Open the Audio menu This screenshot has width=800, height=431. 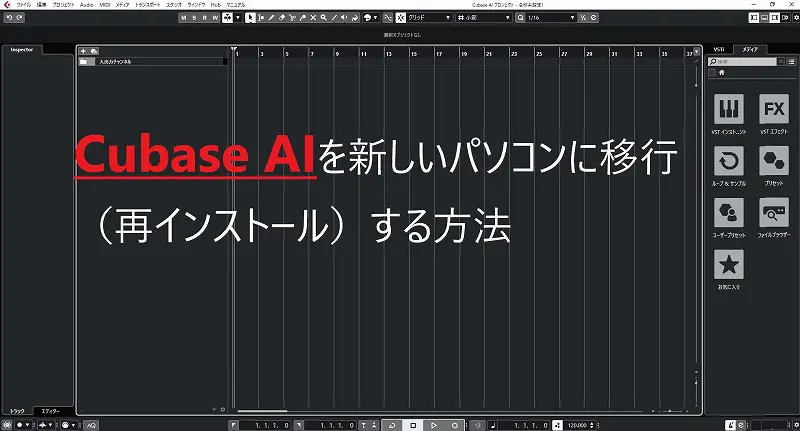click(x=87, y=5)
